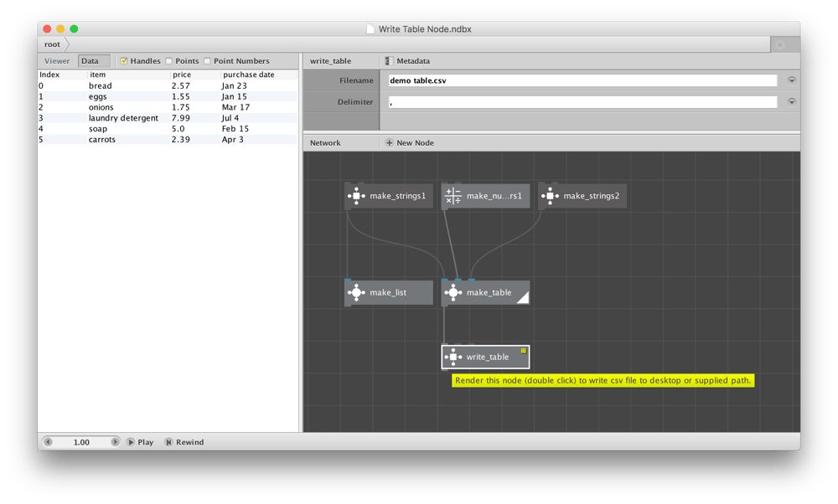Click the document icon in title bar
The width and height of the screenshot is (838, 504).
[x=370, y=28]
